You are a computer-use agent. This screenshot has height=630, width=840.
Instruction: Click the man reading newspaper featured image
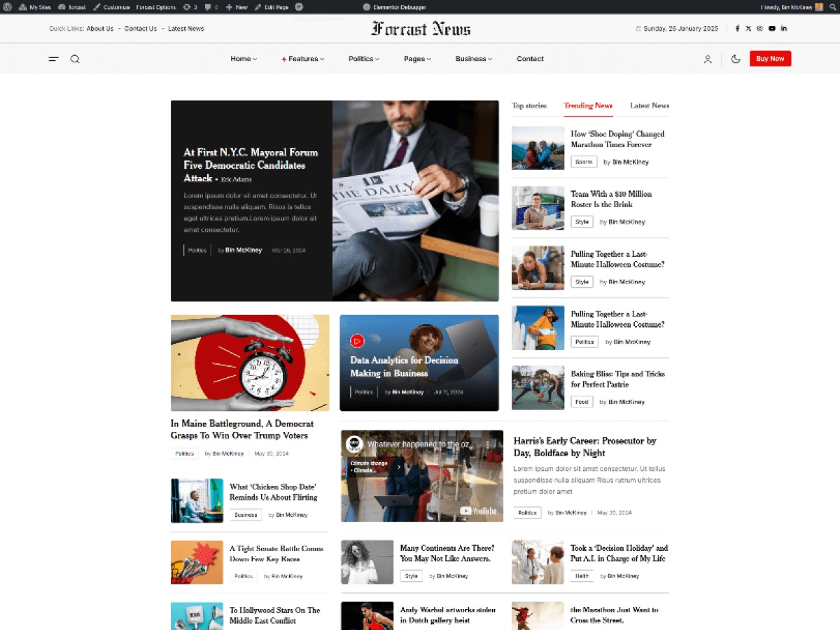416,201
